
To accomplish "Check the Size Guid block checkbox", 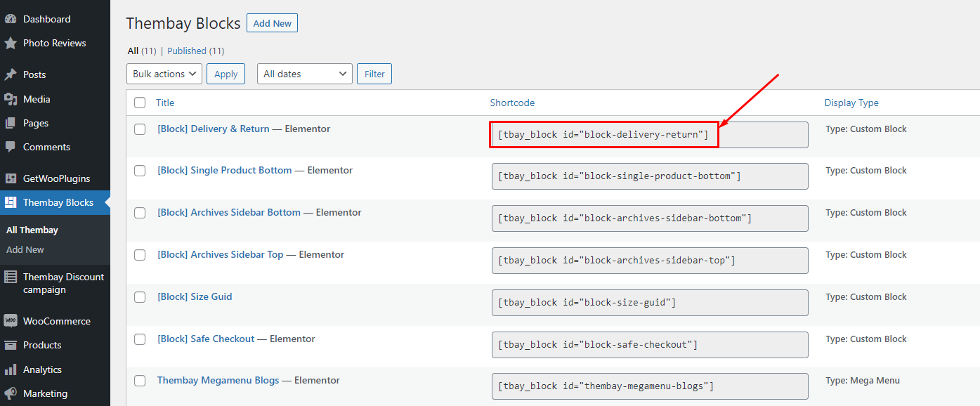I will pos(140,297).
